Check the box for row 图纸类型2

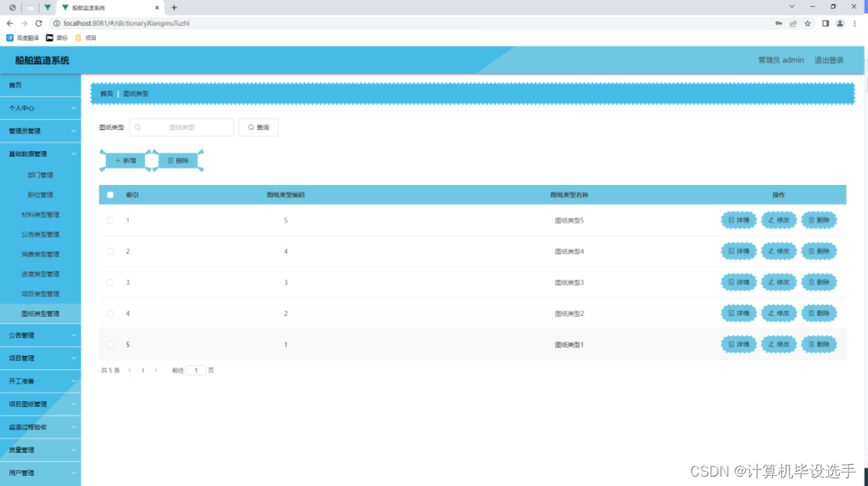(110, 314)
